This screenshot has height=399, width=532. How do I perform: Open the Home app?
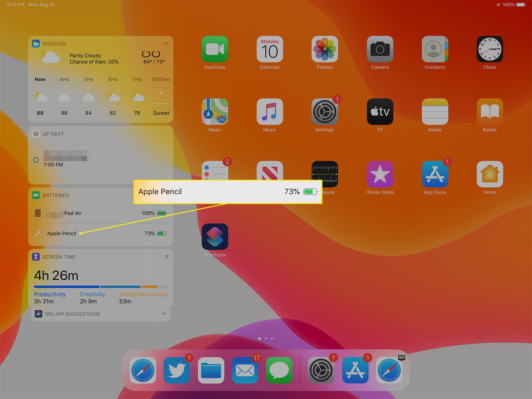[489, 174]
